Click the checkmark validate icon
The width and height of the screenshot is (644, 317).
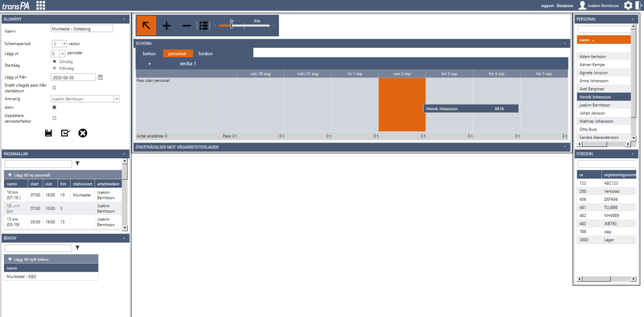click(65, 133)
